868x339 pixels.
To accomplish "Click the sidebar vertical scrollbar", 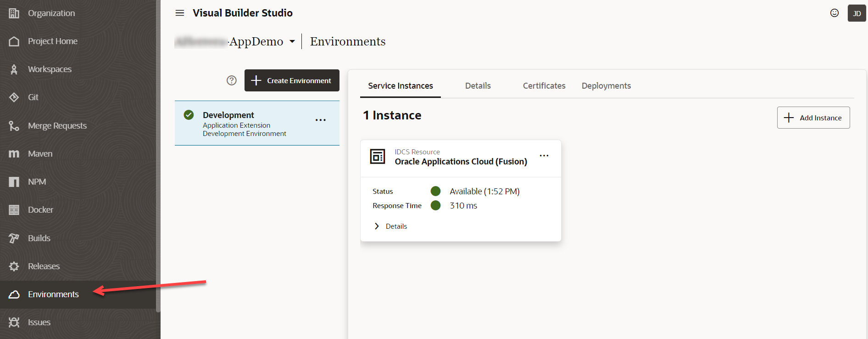I will 158,156.
